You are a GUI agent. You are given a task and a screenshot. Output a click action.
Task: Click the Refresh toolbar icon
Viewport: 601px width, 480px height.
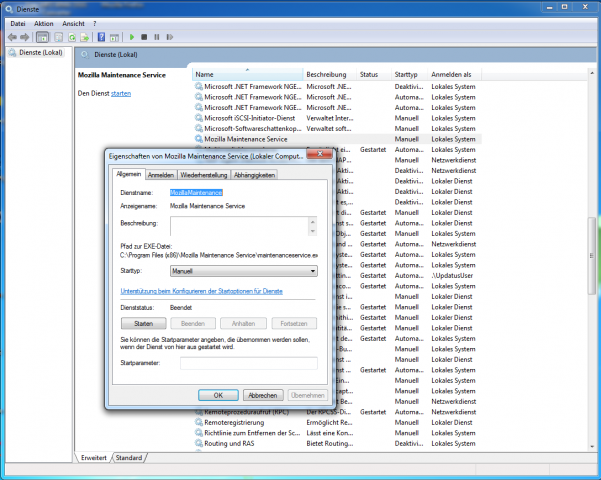coord(72,37)
